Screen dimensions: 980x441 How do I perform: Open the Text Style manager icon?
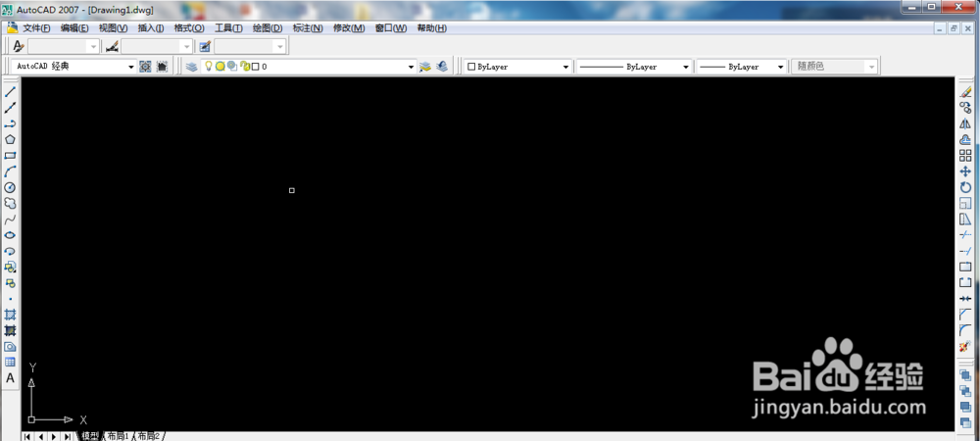[x=19, y=46]
